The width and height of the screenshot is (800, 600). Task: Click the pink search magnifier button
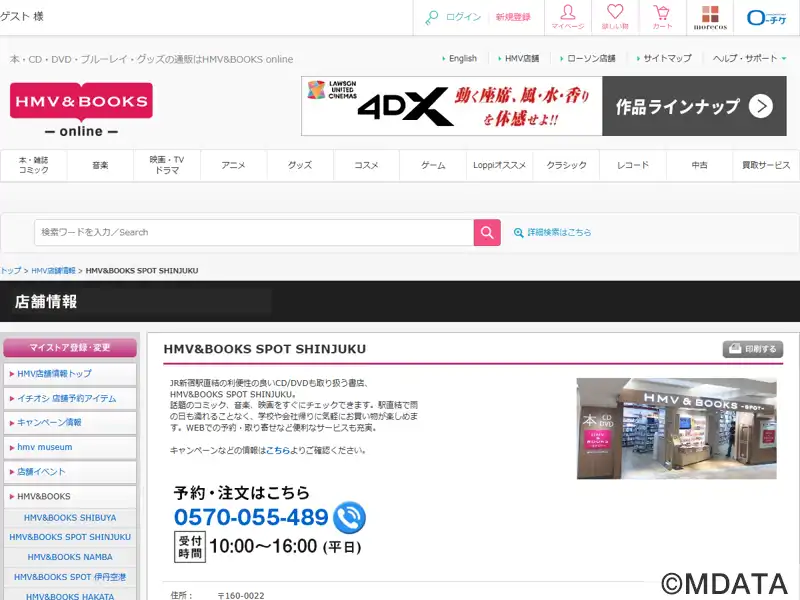[x=487, y=233]
